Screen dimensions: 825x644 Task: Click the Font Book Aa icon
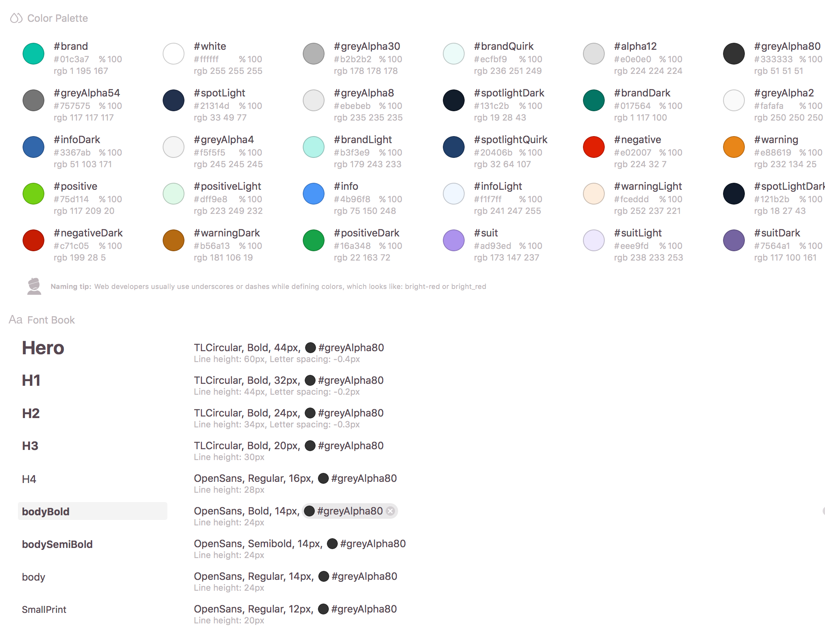pyautogui.click(x=16, y=320)
